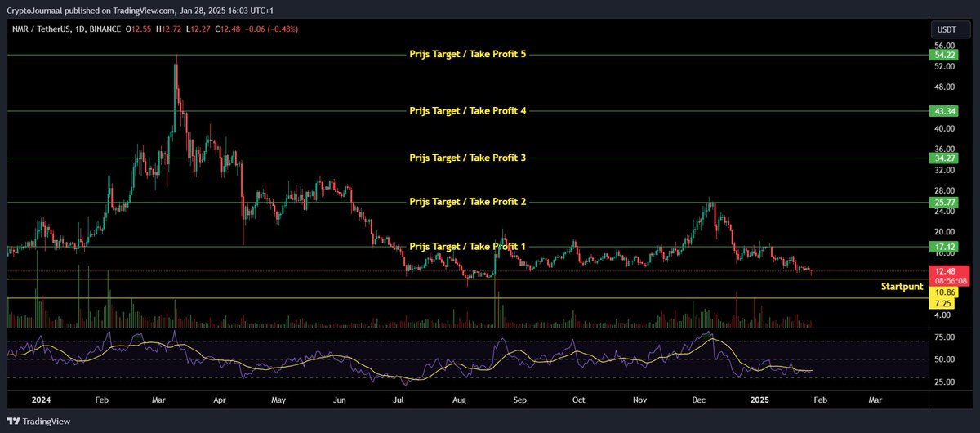
Task: Open the USDT currency selector
Action: (x=950, y=29)
